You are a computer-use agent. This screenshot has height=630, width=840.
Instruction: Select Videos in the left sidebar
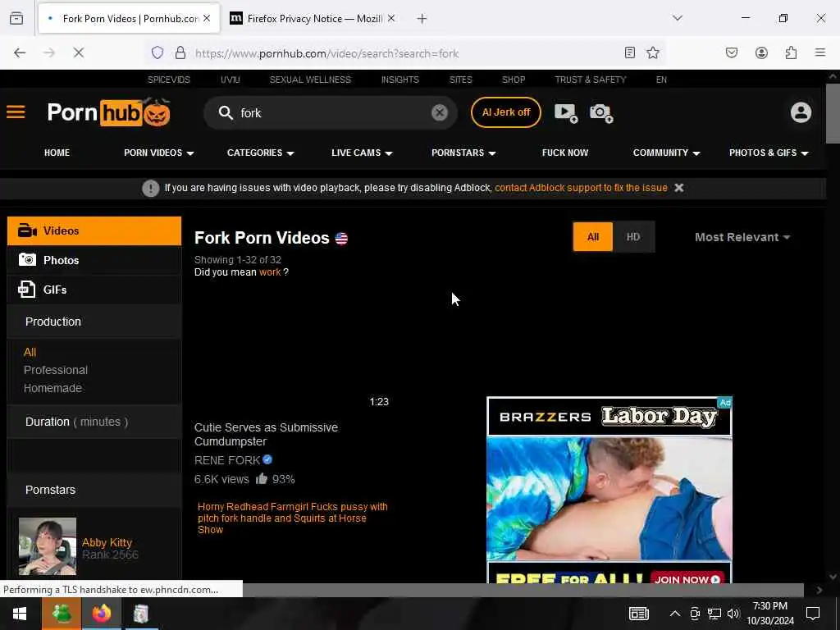coord(94,231)
